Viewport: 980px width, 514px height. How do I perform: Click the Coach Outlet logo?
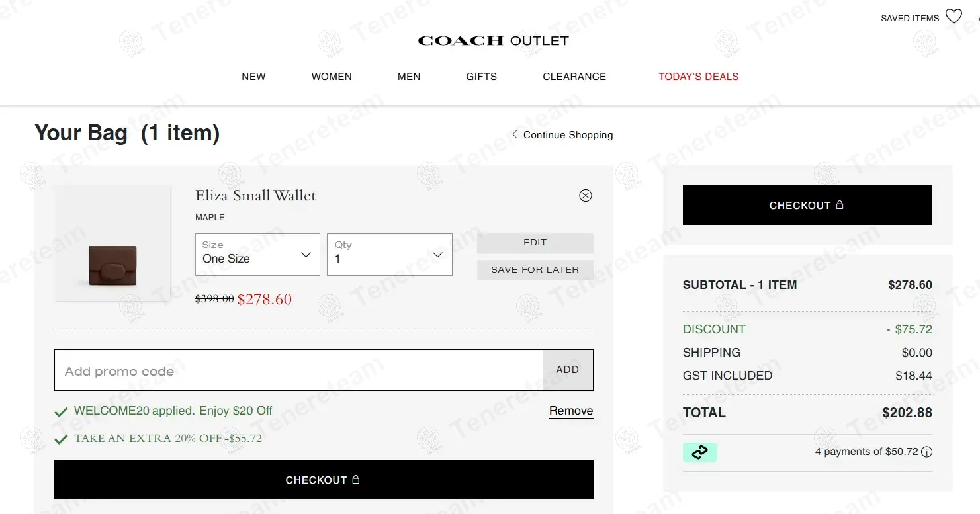[x=493, y=41]
